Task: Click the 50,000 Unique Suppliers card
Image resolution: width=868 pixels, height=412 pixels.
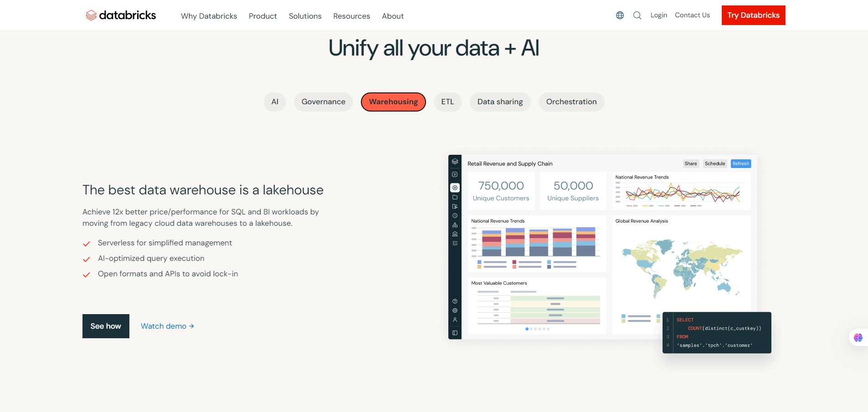Action: [x=573, y=191]
